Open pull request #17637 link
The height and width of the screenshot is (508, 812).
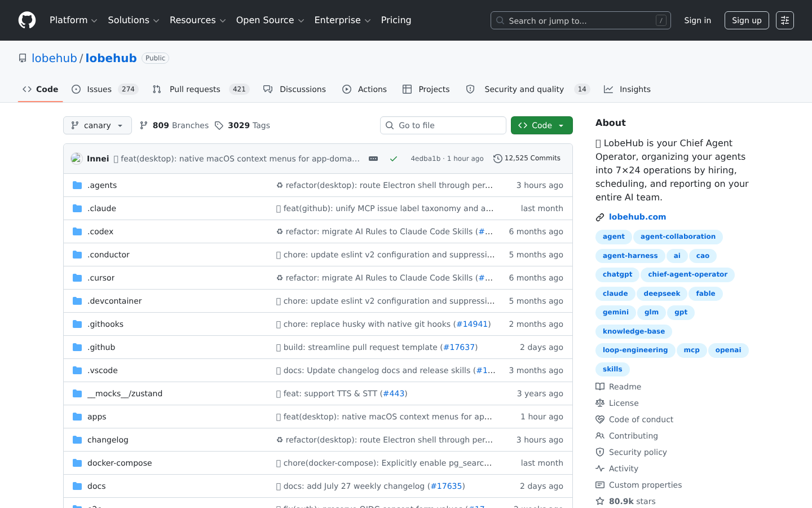point(459,347)
